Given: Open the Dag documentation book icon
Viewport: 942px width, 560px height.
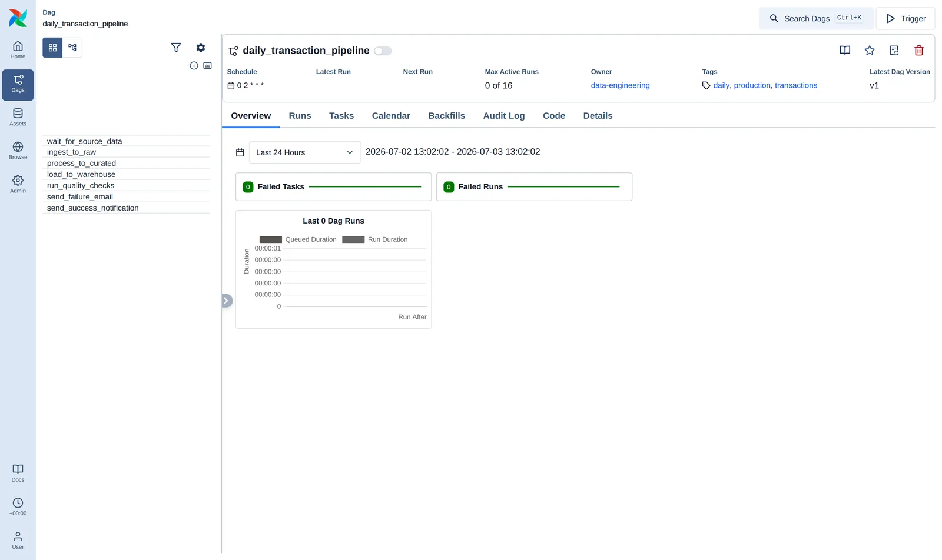Looking at the screenshot, I should point(845,51).
